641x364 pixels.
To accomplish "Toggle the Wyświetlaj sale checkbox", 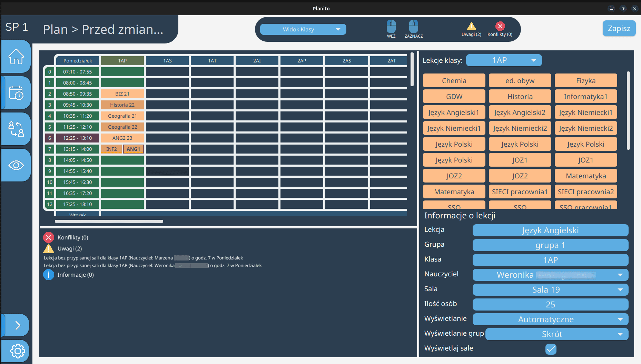I will pos(551,349).
